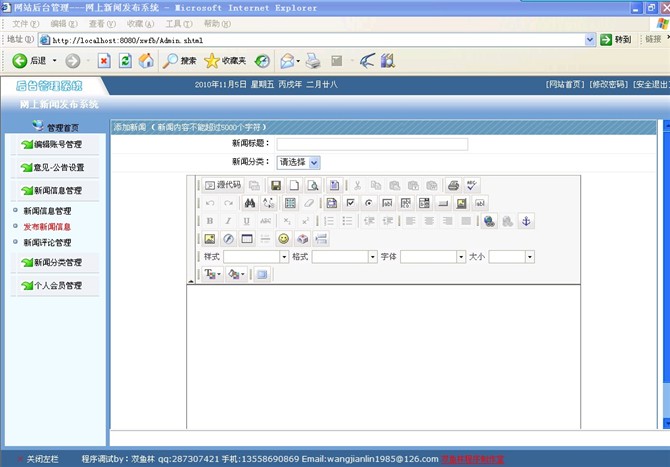This screenshot has height=467, width=670.
Task: Expand the 大小 size dropdown
Action: click(x=530, y=257)
